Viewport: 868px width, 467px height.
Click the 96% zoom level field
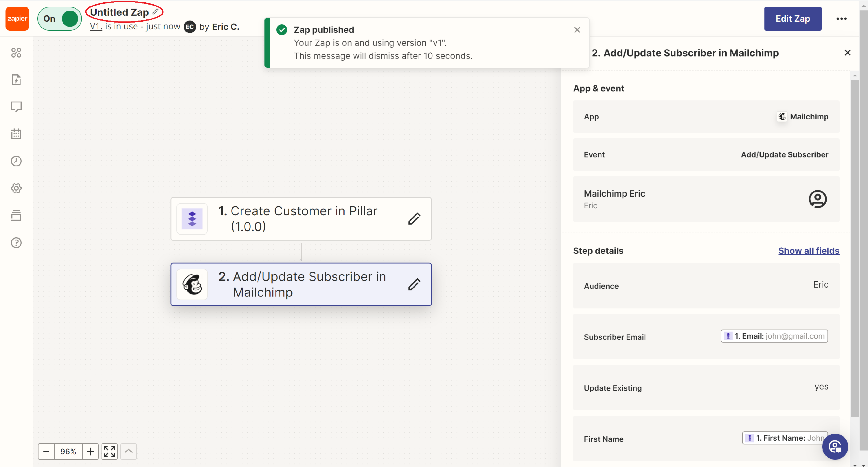pyautogui.click(x=68, y=451)
